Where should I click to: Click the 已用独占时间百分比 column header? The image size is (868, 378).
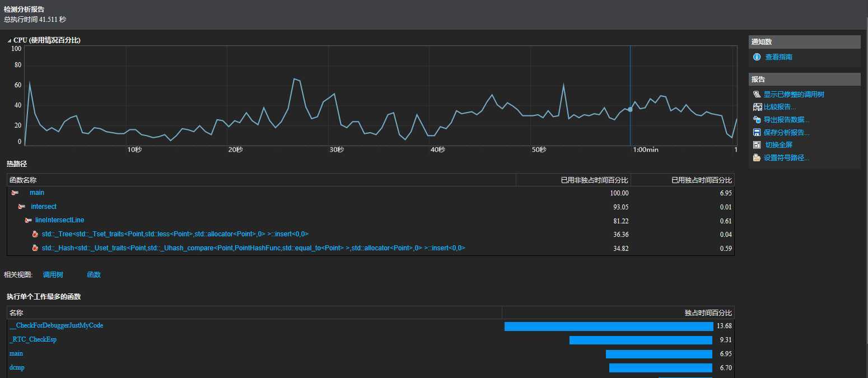[683, 180]
